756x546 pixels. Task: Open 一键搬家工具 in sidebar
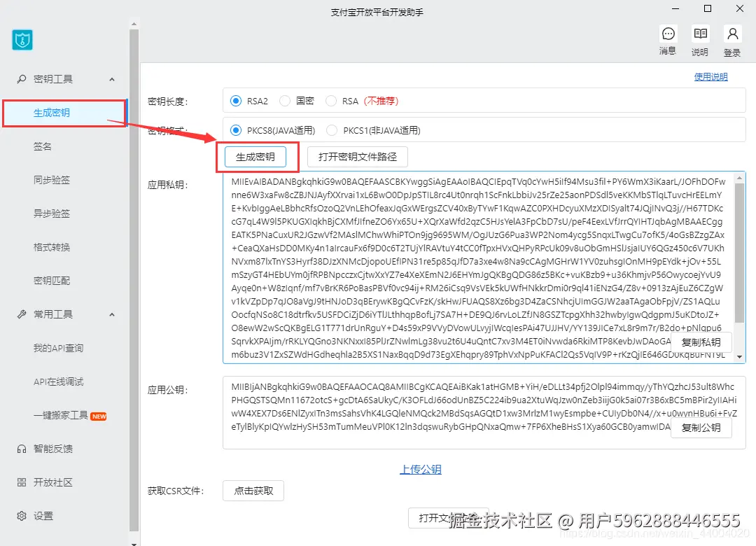(61, 415)
